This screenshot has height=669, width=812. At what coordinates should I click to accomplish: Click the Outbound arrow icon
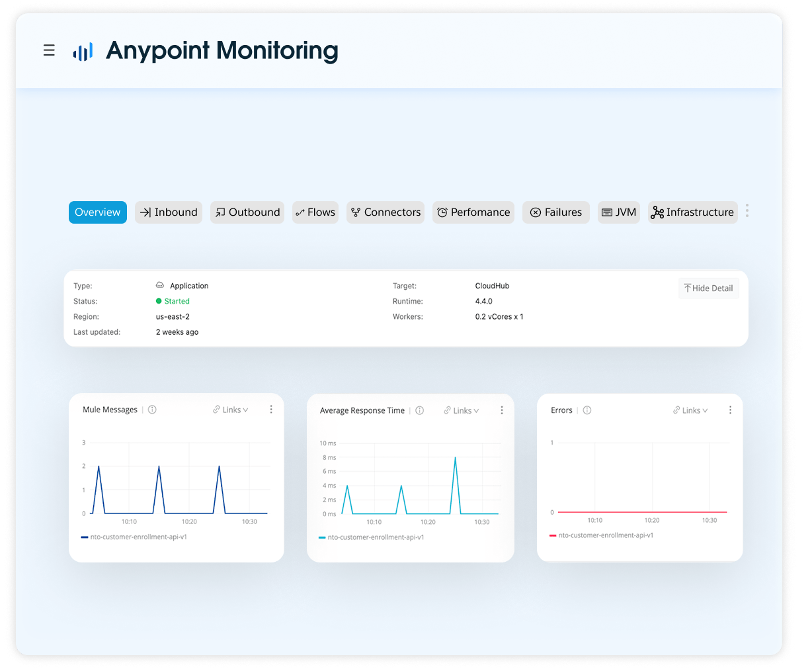pyautogui.click(x=220, y=212)
